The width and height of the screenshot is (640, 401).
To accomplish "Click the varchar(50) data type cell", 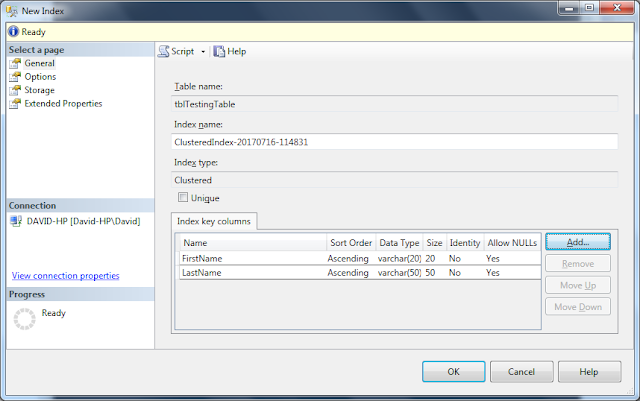I will click(x=399, y=273).
